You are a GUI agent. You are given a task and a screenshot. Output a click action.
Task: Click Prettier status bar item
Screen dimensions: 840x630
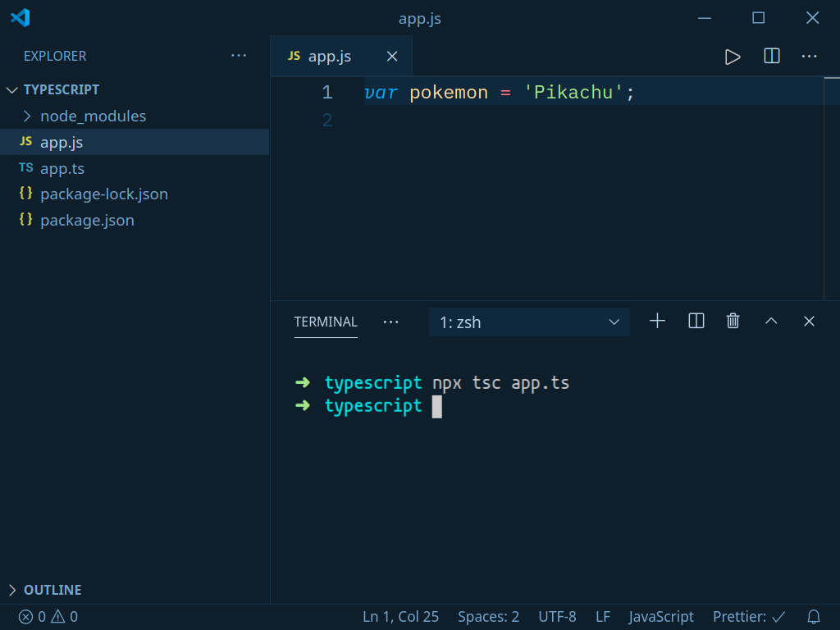coord(749,617)
